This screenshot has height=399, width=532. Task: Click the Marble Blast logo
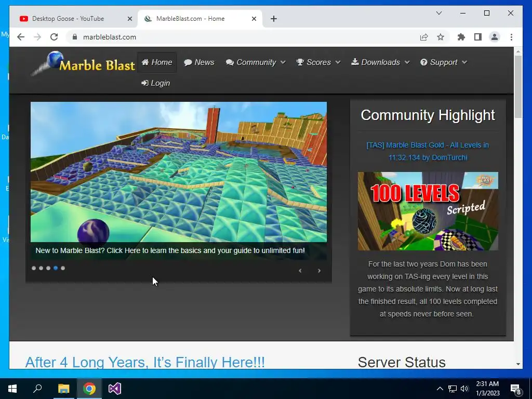(x=83, y=63)
